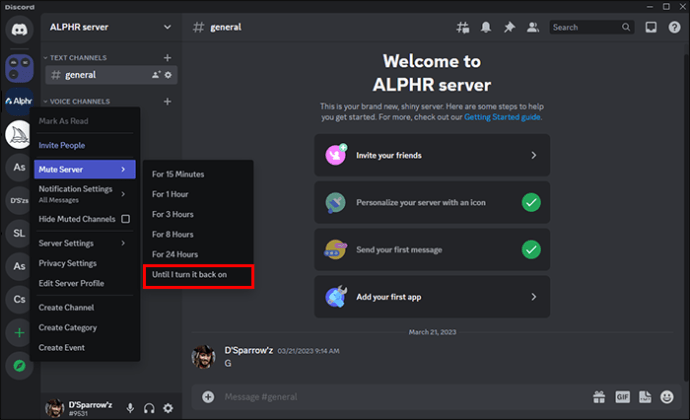Image resolution: width=690 pixels, height=420 pixels.
Task: Select Invite People in context menu
Action: coord(84,145)
